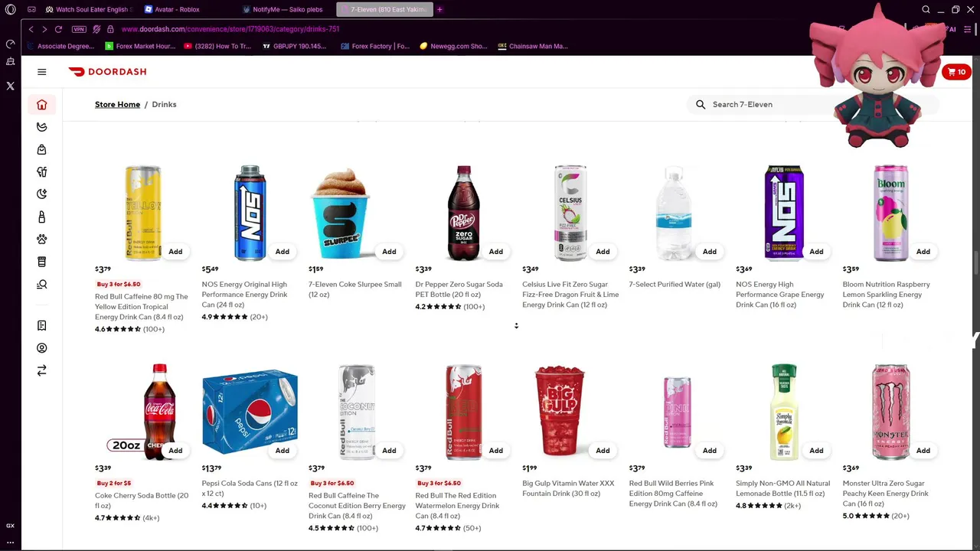Click the DoorDash logo
This screenshot has width=980, height=551.
107,72
